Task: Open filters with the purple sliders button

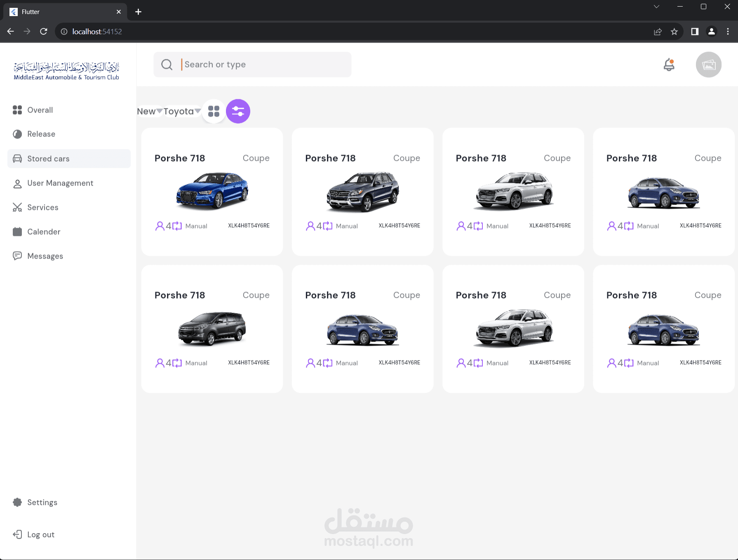Action: 238,111
